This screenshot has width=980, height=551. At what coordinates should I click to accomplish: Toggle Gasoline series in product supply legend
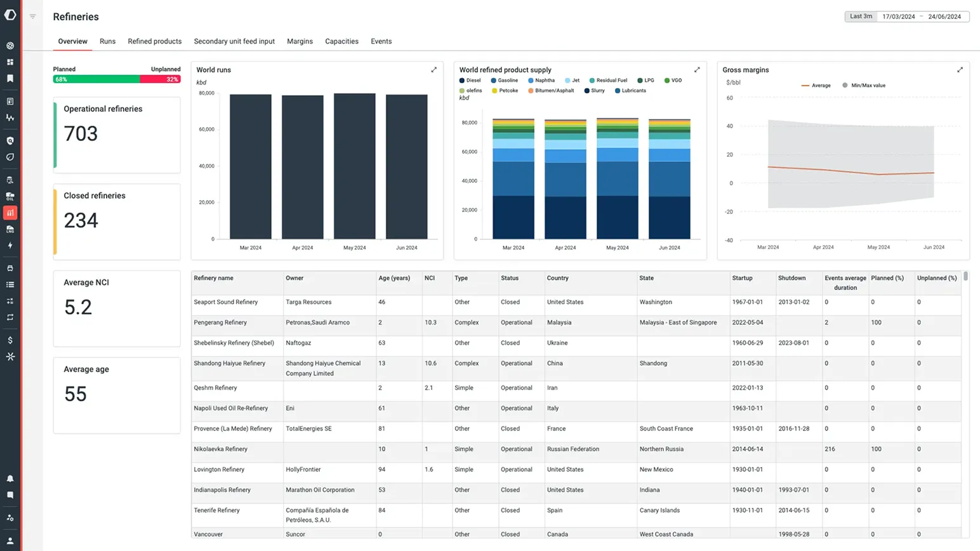click(x=505, y=81)
